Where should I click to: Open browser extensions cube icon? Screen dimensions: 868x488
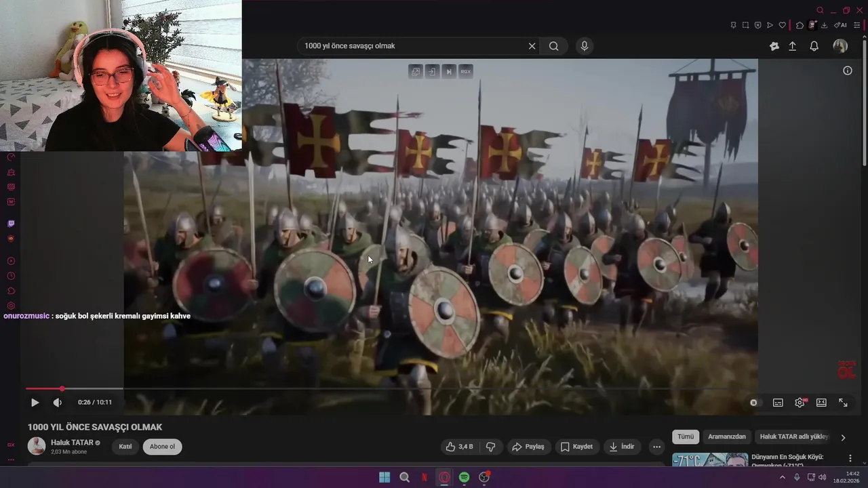(x=800, y=25)
